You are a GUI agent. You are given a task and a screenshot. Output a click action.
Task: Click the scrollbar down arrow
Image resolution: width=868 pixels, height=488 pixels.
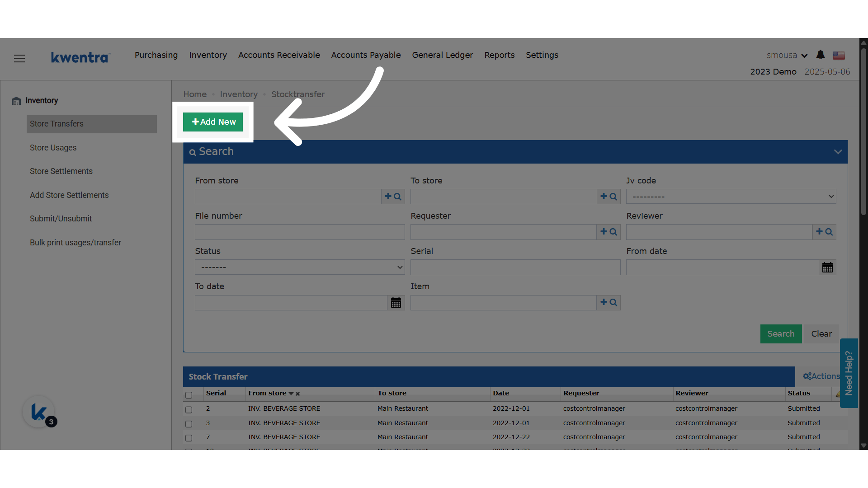(863, 446)
